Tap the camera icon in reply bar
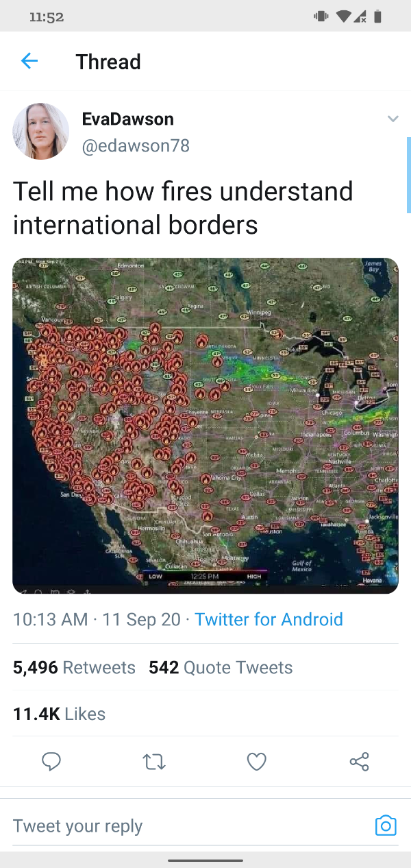411x868 pixels. tap(386, 825)
